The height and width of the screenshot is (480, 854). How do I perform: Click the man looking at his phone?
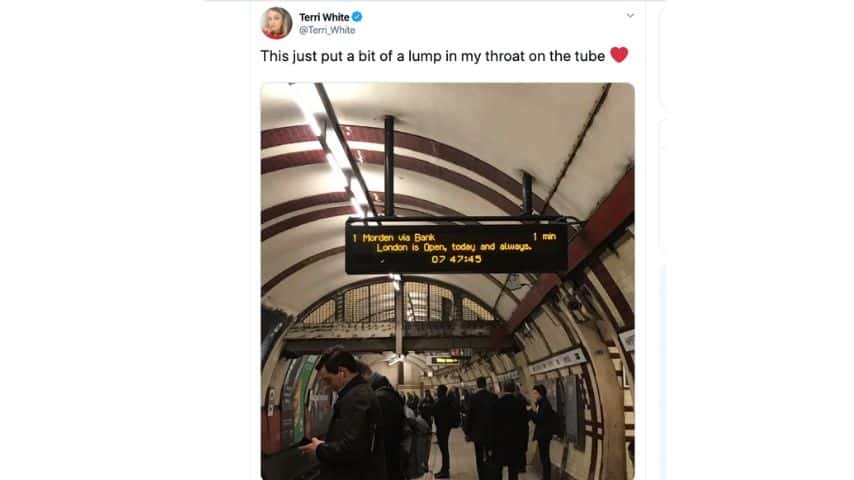coord(345,415)
